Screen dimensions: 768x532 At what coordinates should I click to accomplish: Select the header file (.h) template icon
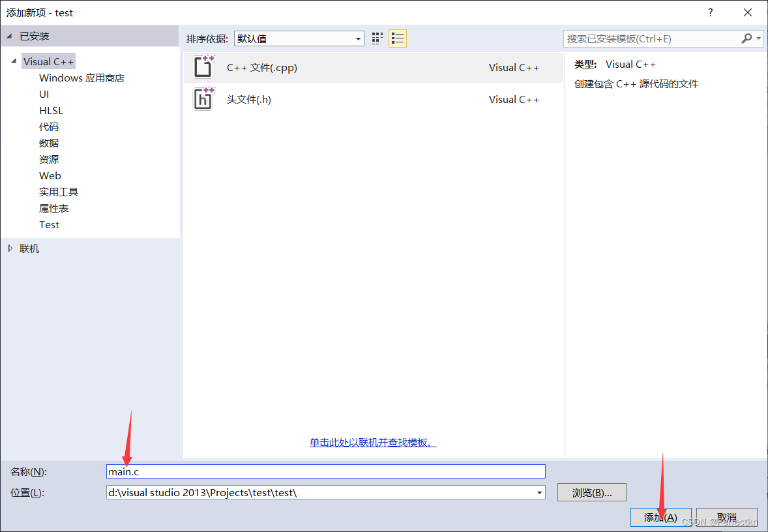point(203,99)
